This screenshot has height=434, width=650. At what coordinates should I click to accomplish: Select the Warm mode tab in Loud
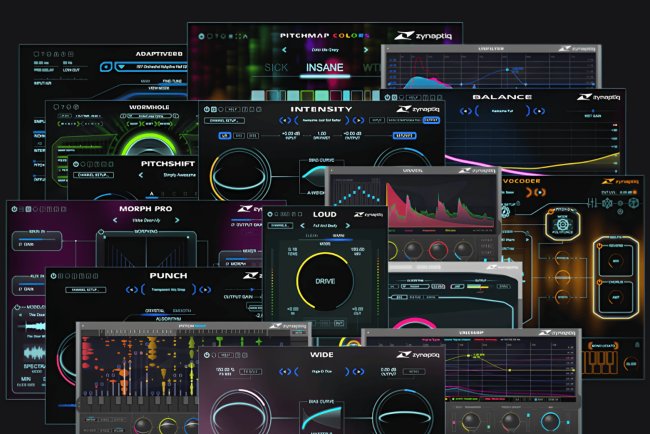coord(338,235)
